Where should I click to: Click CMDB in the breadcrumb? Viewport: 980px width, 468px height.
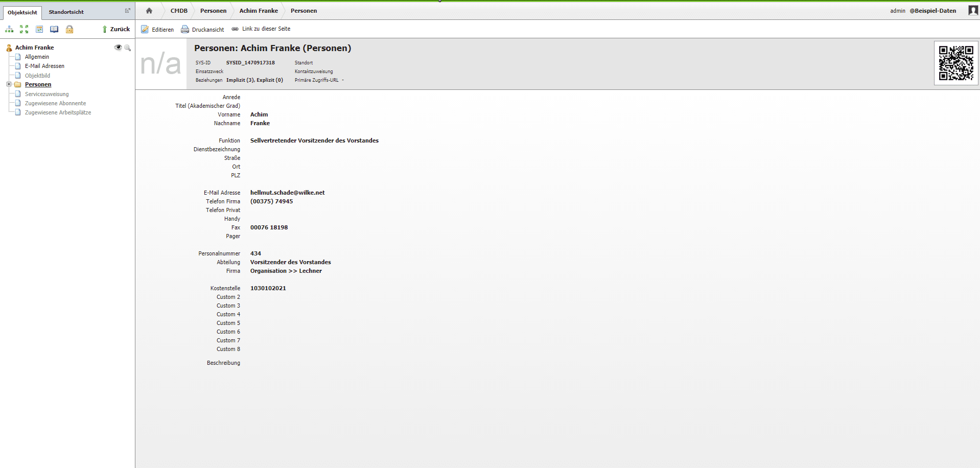179,11
